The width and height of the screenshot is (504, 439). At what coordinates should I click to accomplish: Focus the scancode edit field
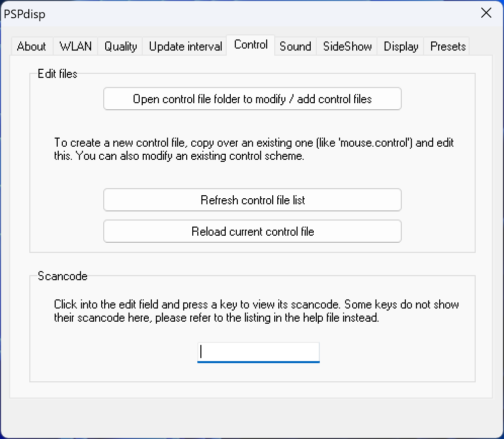coord(259,353)
